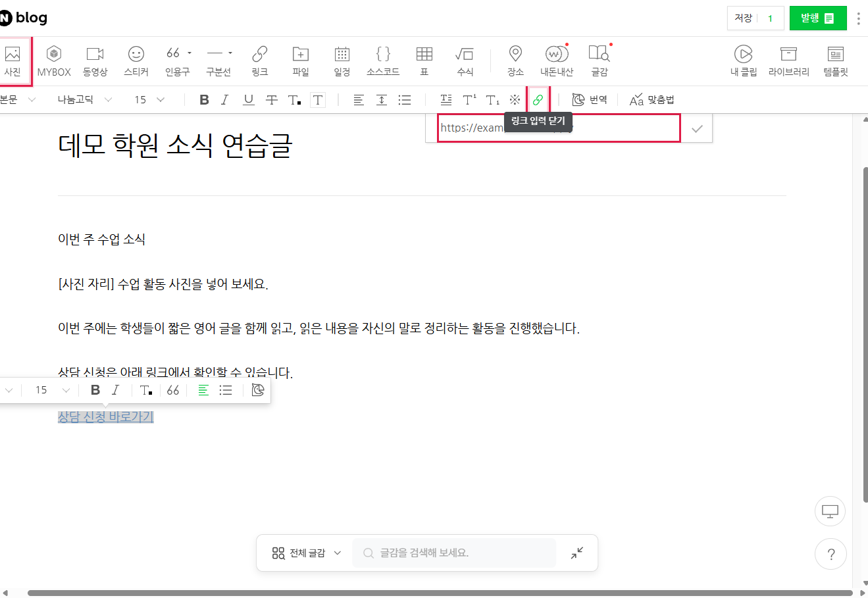Add a 소스코드 code block
This screenshot has width=868, height=598.
(383, 61)
